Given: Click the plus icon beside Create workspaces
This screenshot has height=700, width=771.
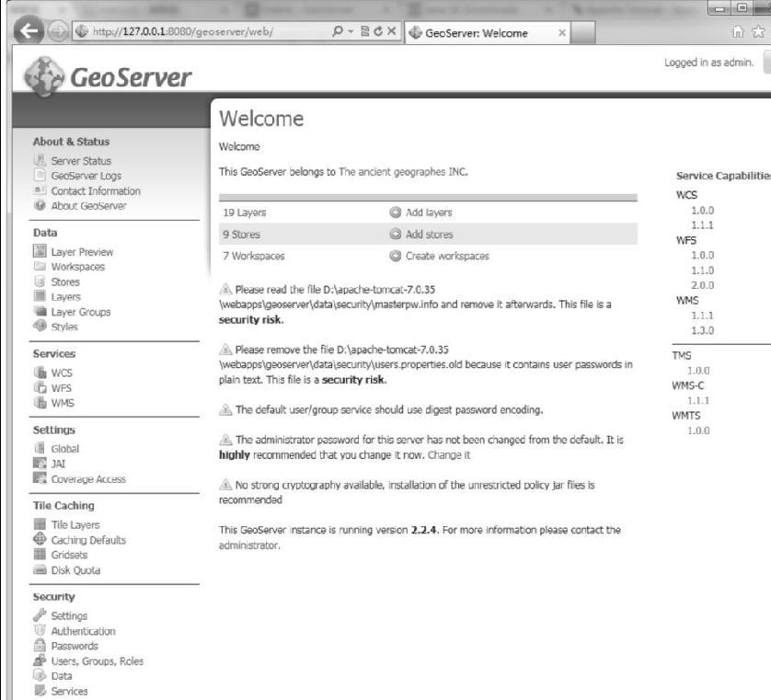Looking at the screenshot, I should pyautogui.click(x=396, y=256).
